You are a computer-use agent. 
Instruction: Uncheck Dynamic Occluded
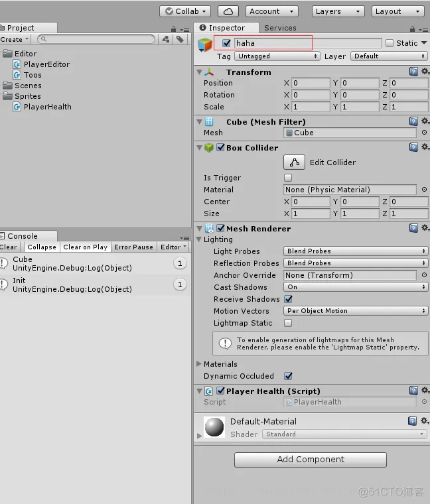(x=288, y=376)
